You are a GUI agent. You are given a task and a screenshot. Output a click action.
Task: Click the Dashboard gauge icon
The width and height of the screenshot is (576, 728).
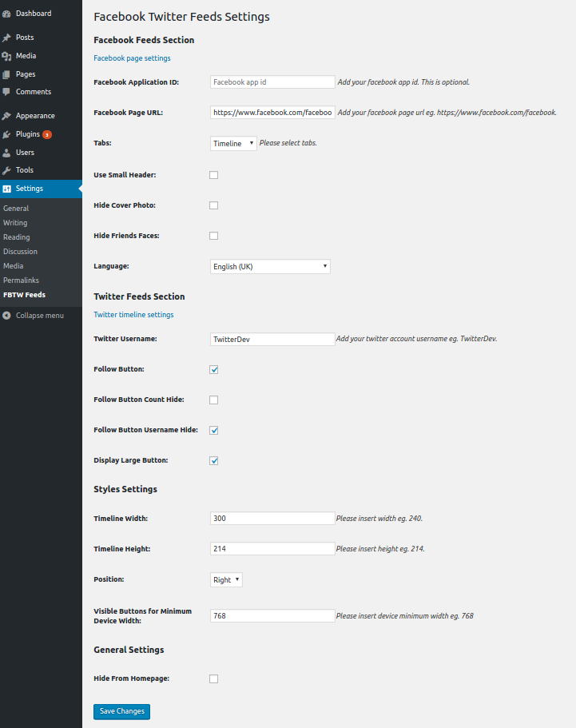[x=6, y=14]
